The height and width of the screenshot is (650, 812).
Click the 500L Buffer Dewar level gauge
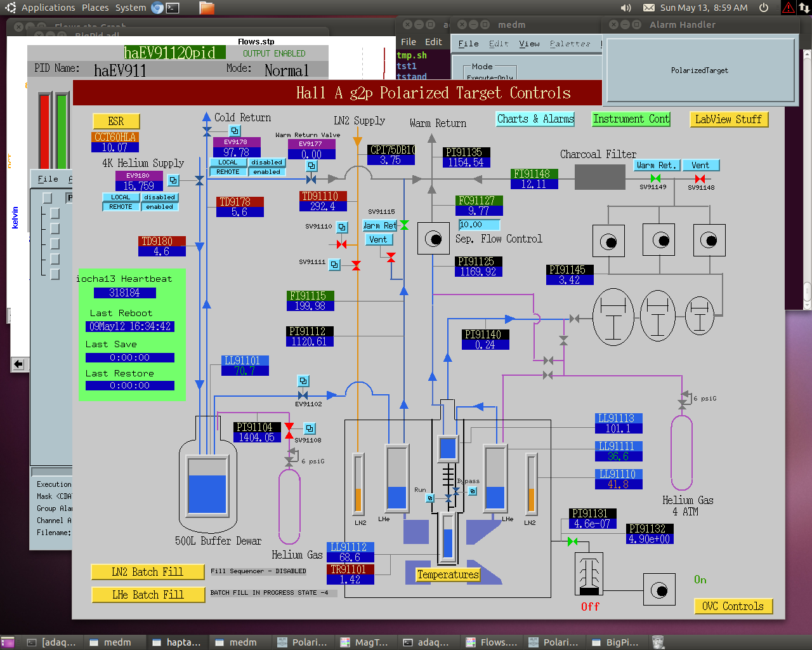tap(207, 485)
